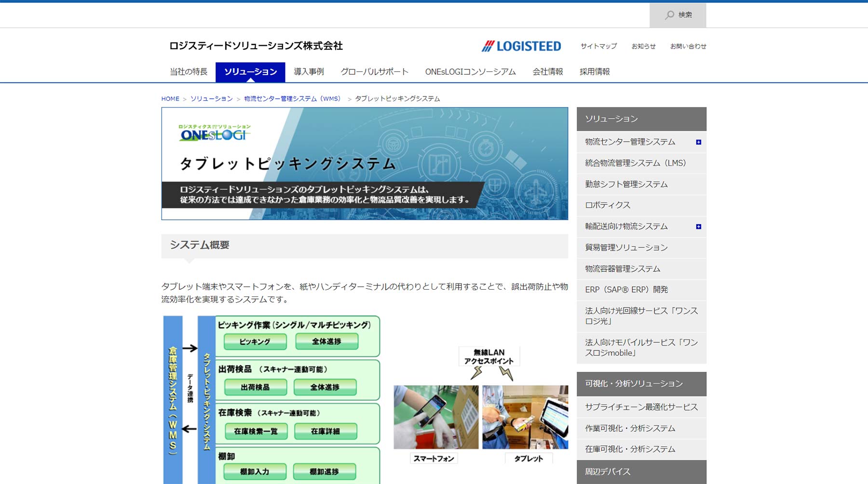Open ONEsLOGIコンソーシアム menu item
The image size is (868, 484).
[x=470, y=72]
